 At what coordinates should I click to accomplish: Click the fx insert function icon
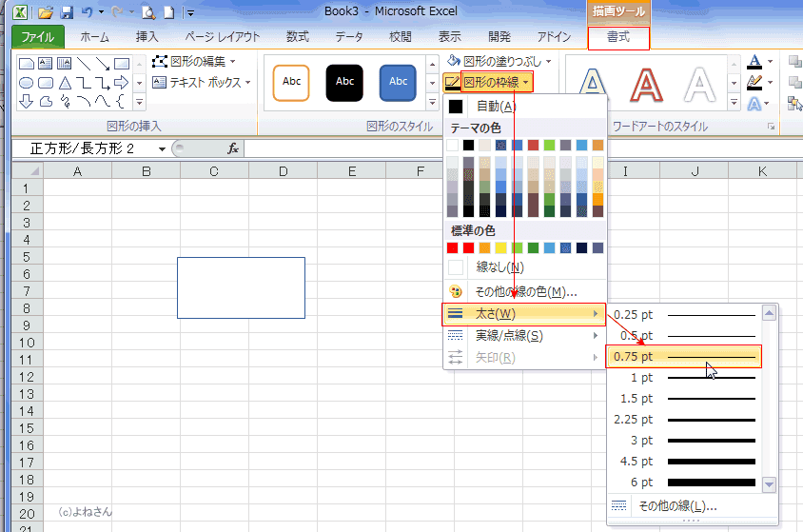point(232,148)
